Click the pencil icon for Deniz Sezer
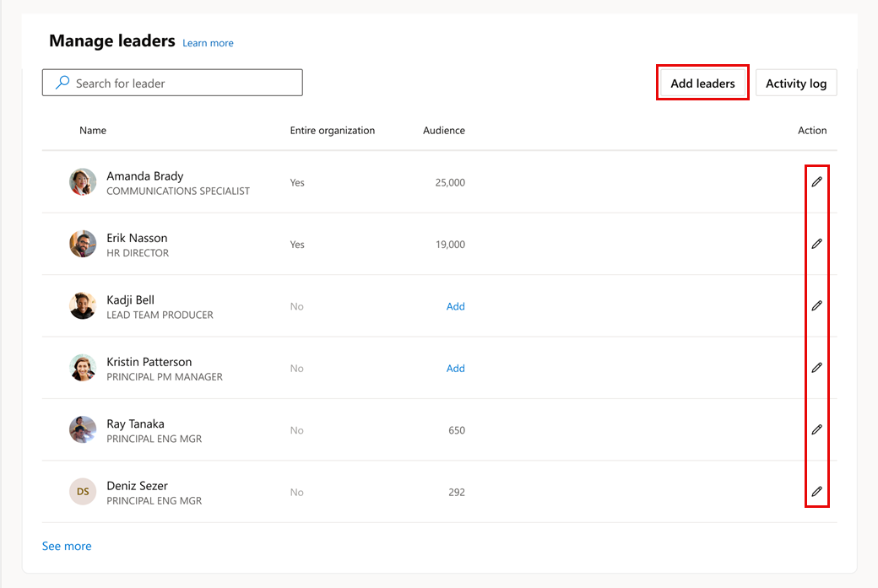 pyautogui.click(x=816, y=492)
